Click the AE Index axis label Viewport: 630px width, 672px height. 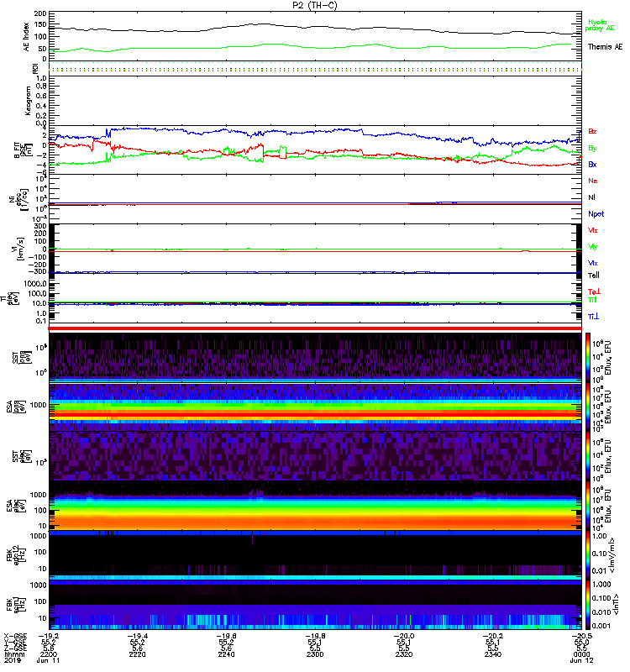[26, 37]
